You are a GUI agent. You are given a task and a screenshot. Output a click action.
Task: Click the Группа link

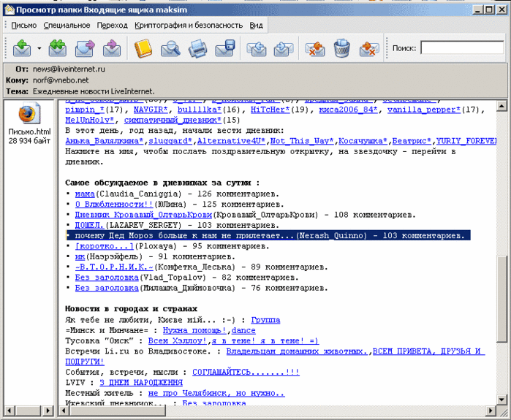(x=265, y=320)
